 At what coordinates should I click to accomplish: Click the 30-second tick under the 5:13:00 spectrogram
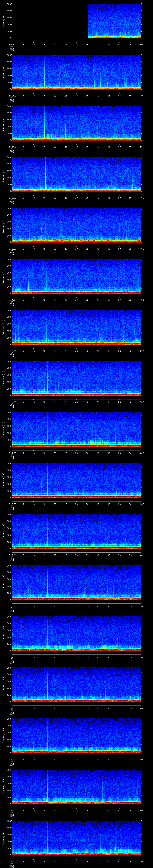(77, 249)
